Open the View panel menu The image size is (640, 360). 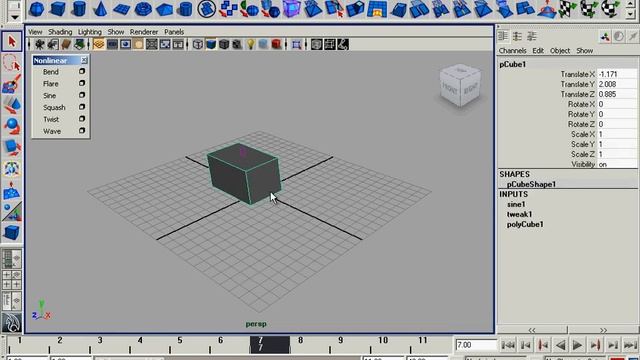(x=35, y=32)
